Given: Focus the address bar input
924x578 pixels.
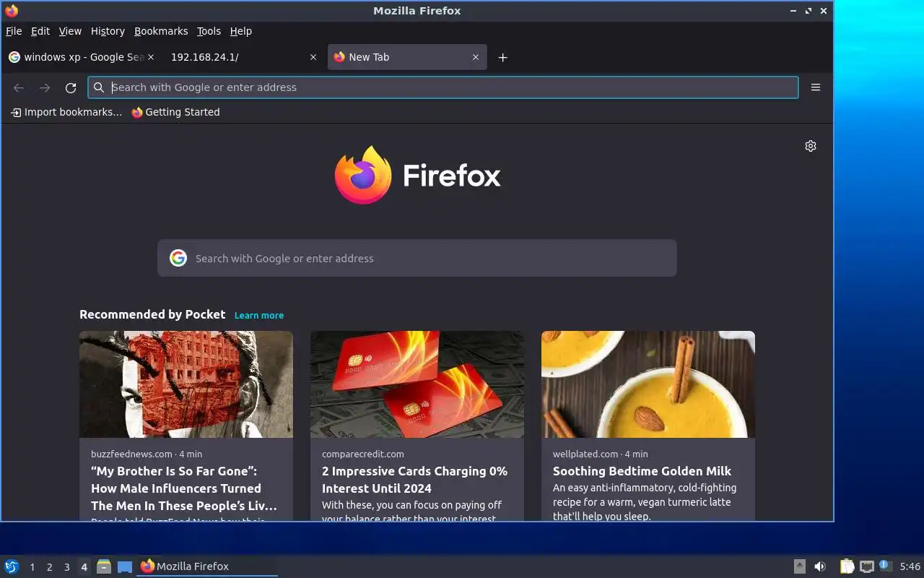Looking at the screenshot, I should pos(443,87).
